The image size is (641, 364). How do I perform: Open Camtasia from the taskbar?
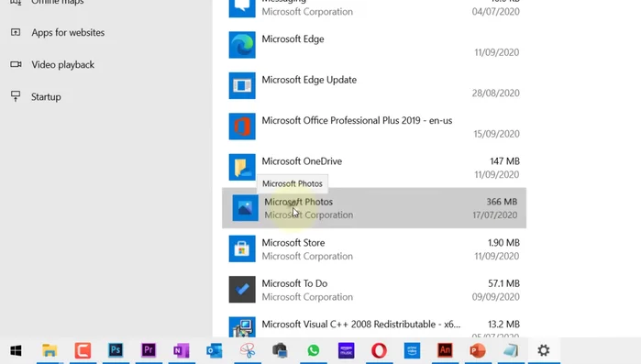(x=83, y=350)
